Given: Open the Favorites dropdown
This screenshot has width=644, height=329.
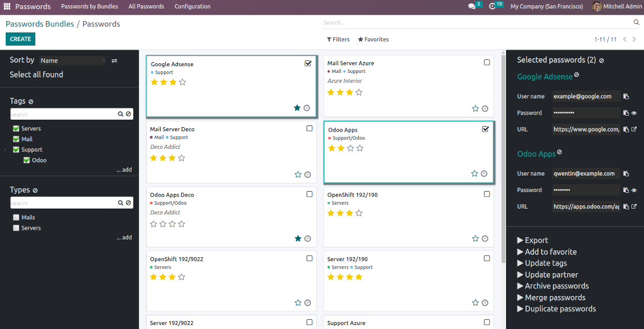Looking at the screenshot, I should pos(373,39).
